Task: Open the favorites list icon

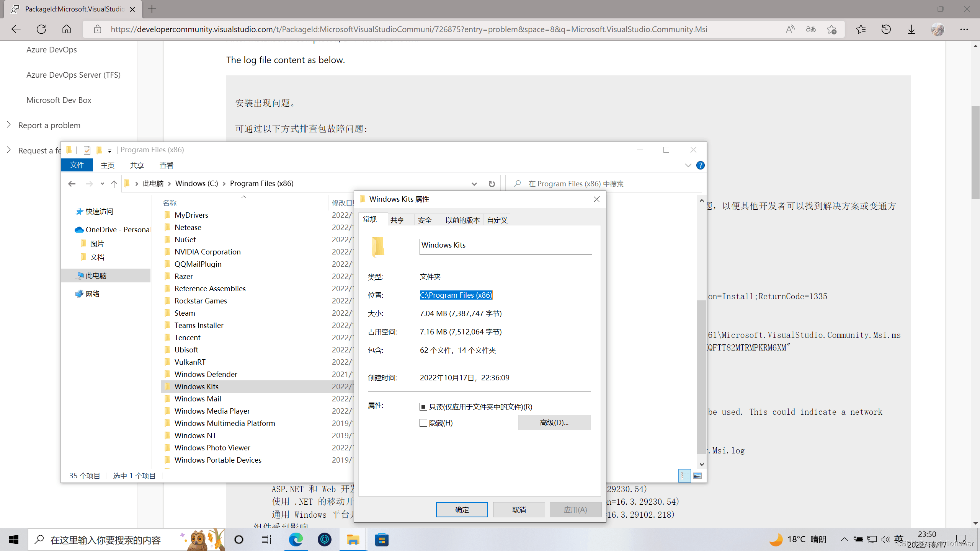Action: [861, 29]
